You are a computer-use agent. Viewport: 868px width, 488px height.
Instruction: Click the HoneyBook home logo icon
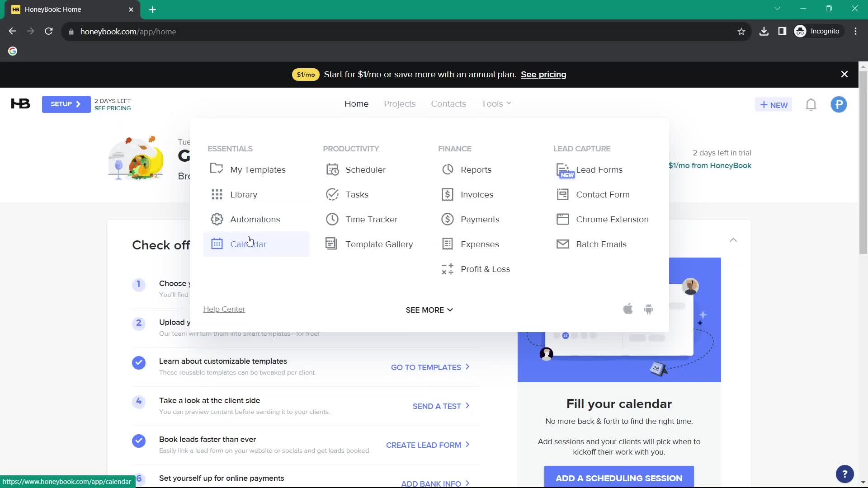(x=20, y=104)
